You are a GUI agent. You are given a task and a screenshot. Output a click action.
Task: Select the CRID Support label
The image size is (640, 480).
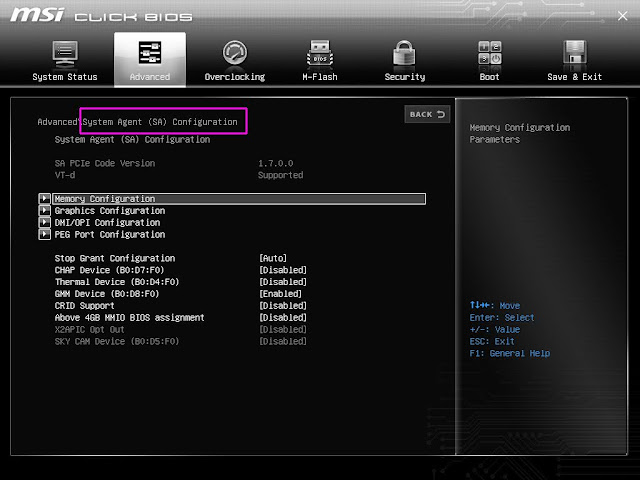[x=84, y=305]
